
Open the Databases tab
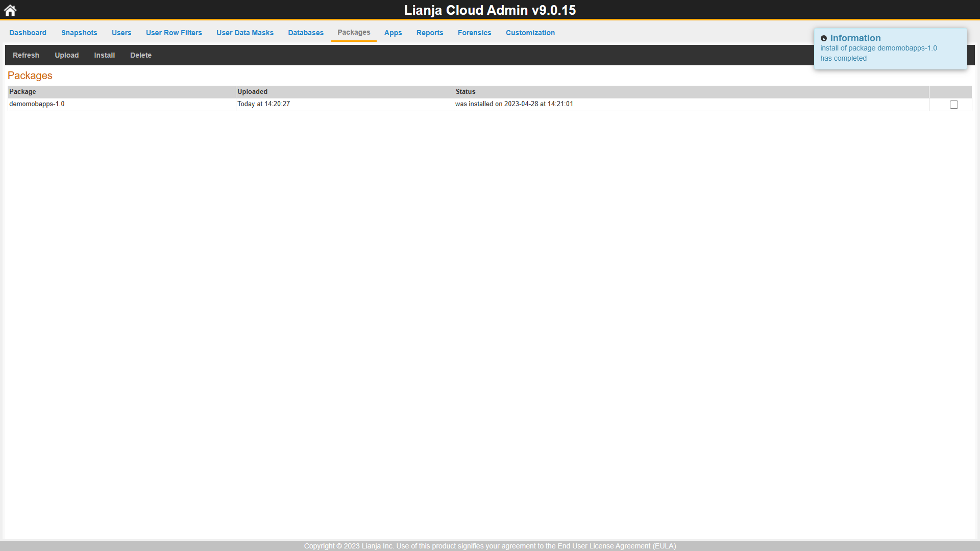point(306,32)
